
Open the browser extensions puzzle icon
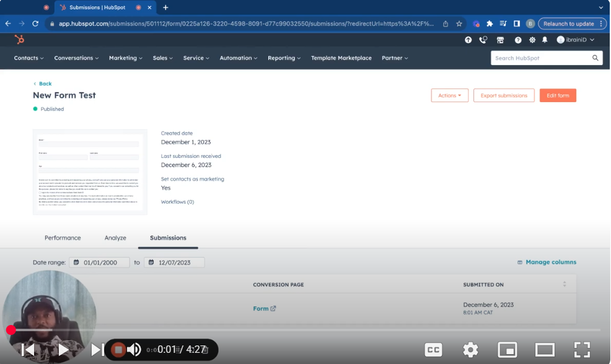click(x=490, y=24)
